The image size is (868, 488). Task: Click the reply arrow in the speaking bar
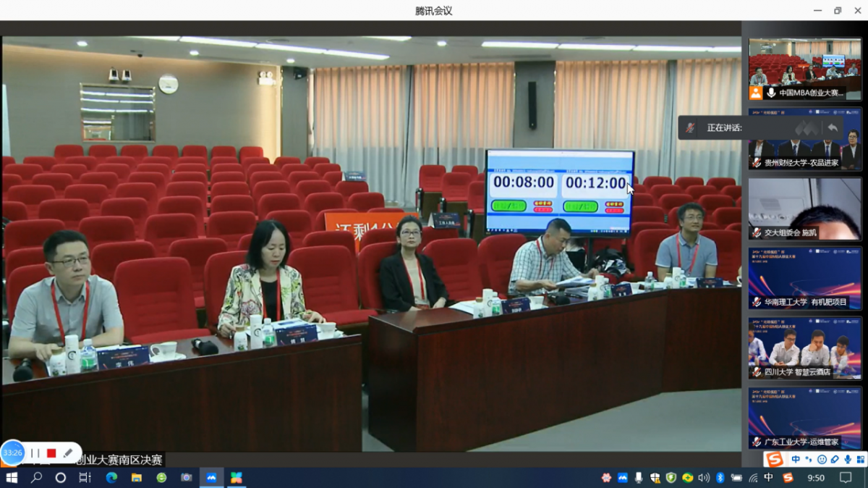coord(833,127)
